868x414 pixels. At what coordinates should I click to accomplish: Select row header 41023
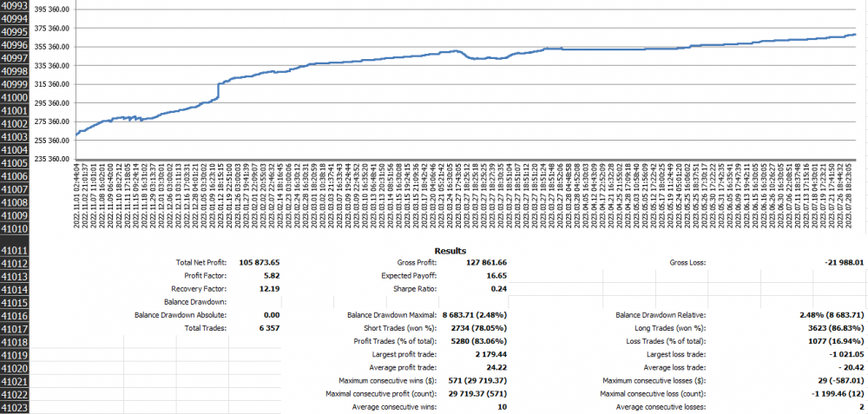(x=16, y=407)
